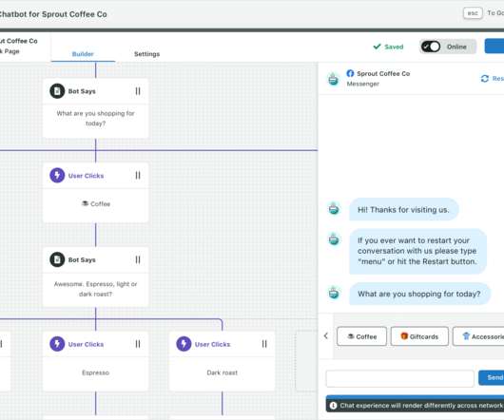The width and height of the screenshot is (504, 420).
Task: Click the Coffee label in User Clicks card
Action: tap(96, 204)
